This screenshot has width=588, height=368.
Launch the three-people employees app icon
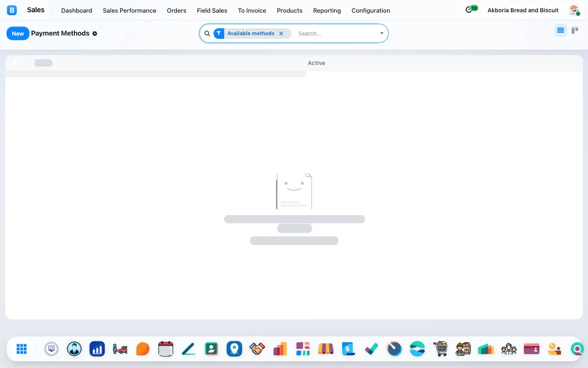[509, 349]
